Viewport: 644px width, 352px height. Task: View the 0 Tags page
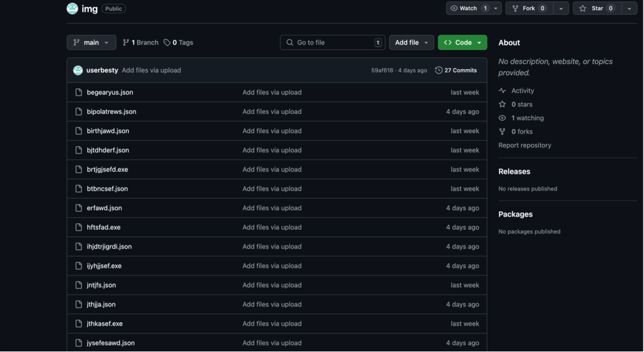[179, 43]
